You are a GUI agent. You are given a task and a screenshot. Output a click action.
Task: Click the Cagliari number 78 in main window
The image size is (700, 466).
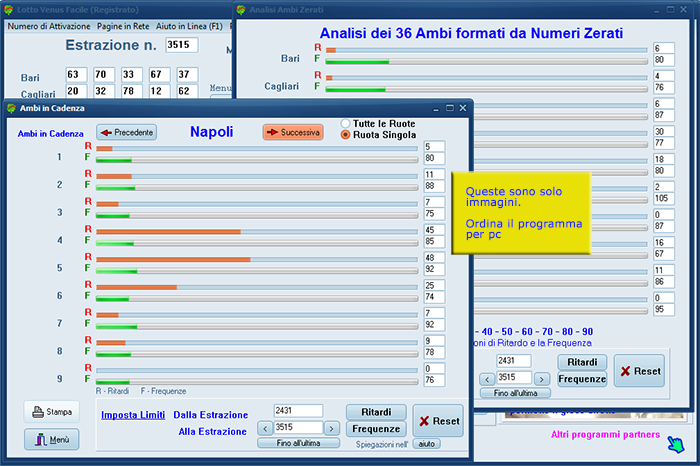coord(132,91)
